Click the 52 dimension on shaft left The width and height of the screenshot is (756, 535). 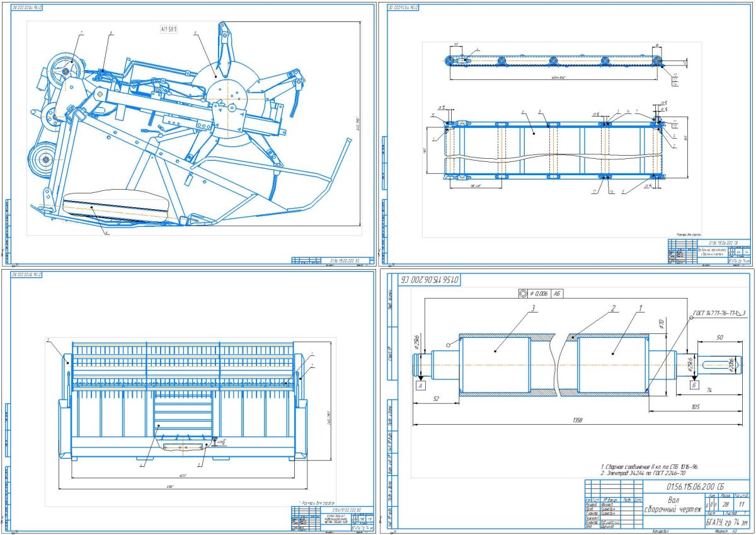[x=435, y=399]
